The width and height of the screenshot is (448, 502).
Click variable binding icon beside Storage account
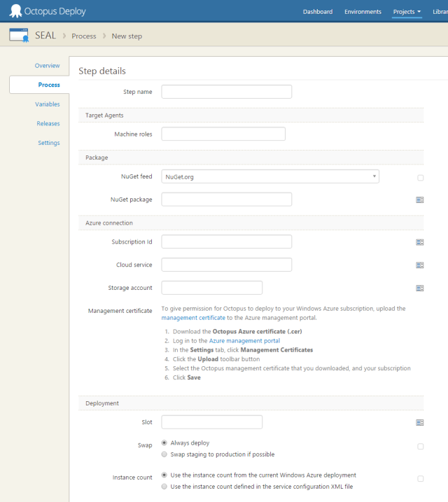click(420, 288)
